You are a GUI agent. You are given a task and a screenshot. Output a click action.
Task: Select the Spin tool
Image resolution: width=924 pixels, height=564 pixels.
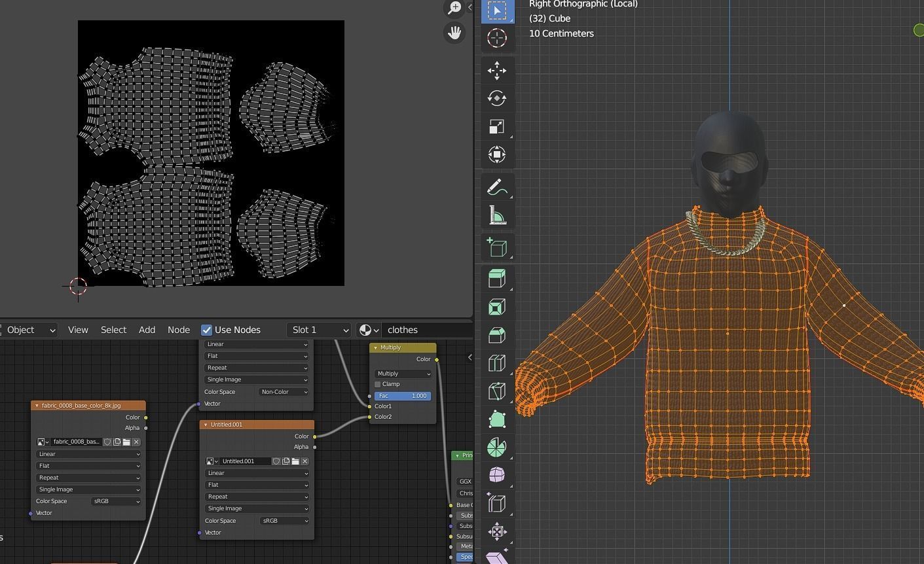pyautogui.click(x=497, y=448)
